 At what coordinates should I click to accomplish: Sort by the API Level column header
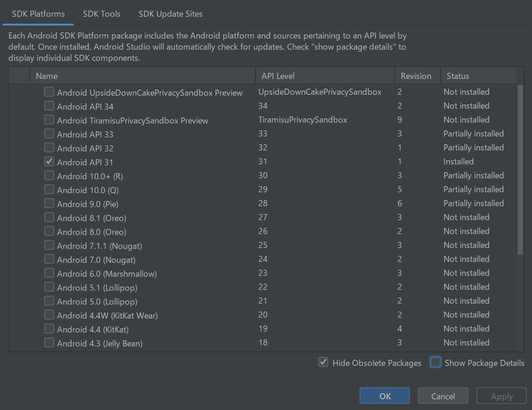[325, 76]
